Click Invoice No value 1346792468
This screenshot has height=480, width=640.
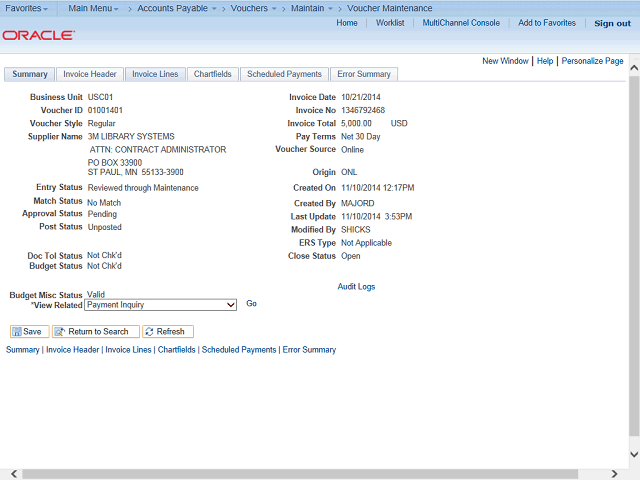click(363, 110)
